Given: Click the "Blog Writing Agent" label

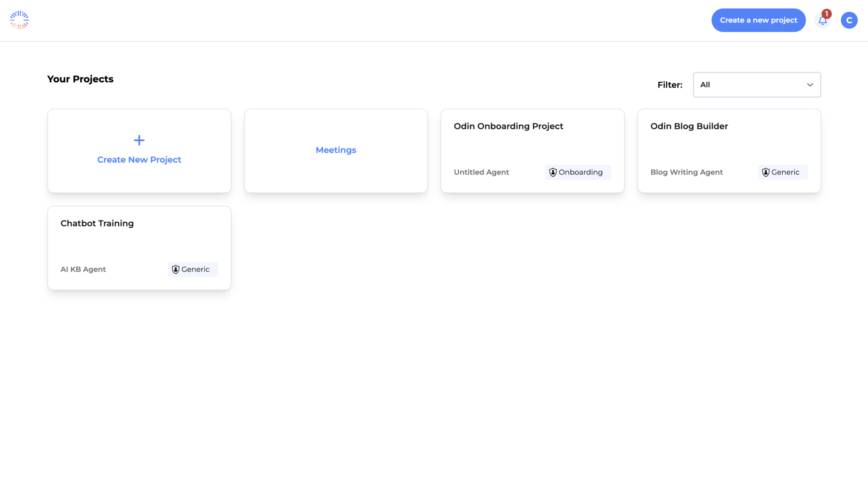Looking at the screenshot, I should 686,172.
